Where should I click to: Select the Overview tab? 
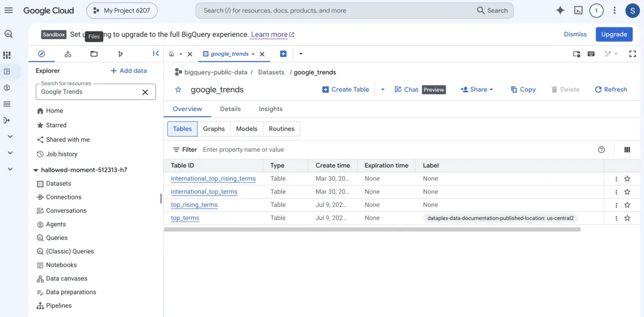click(x=187, y=109)
